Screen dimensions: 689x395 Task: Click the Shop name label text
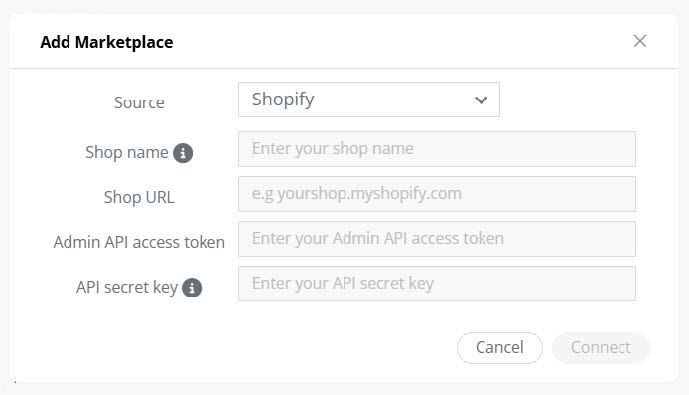pyautogui.click(x=127, y=152)
